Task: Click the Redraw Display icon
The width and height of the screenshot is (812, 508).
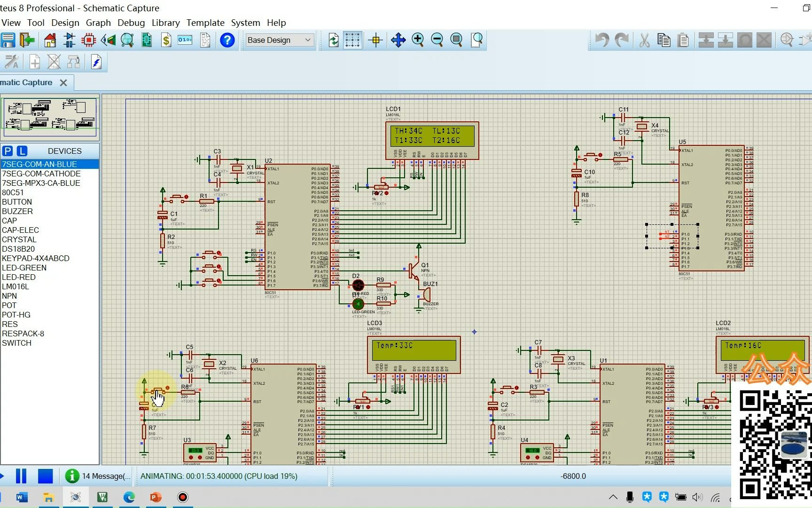Action: tap(334, 40)
